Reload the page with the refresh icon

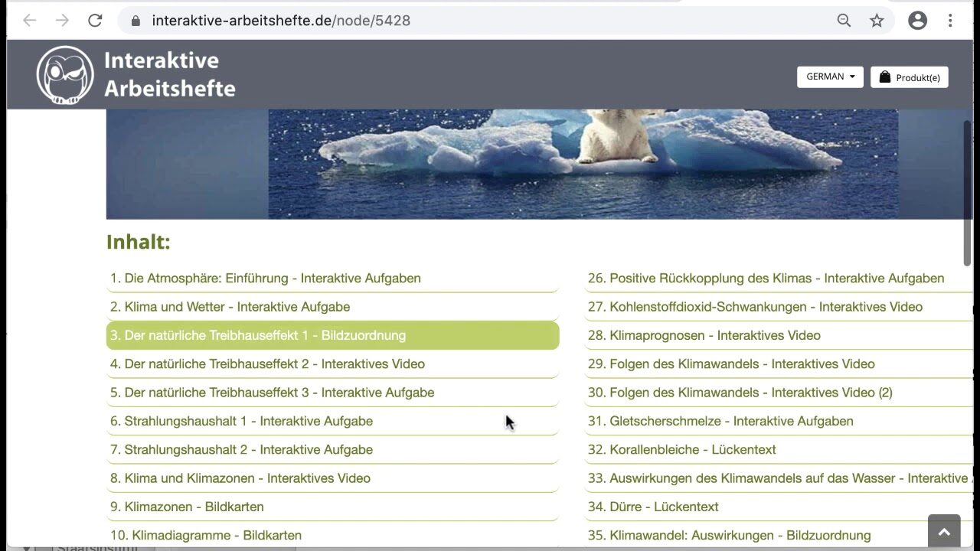(x=95, y=21)
